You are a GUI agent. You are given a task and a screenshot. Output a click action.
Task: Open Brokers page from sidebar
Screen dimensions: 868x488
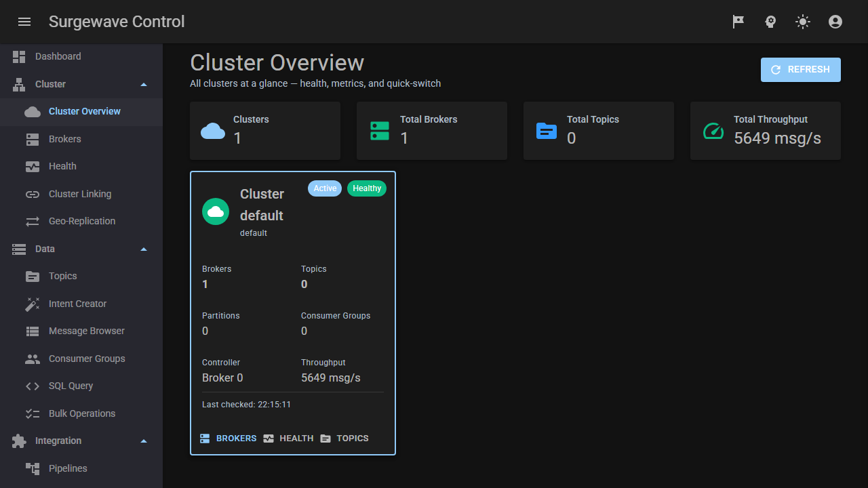[x=81, y=140]
